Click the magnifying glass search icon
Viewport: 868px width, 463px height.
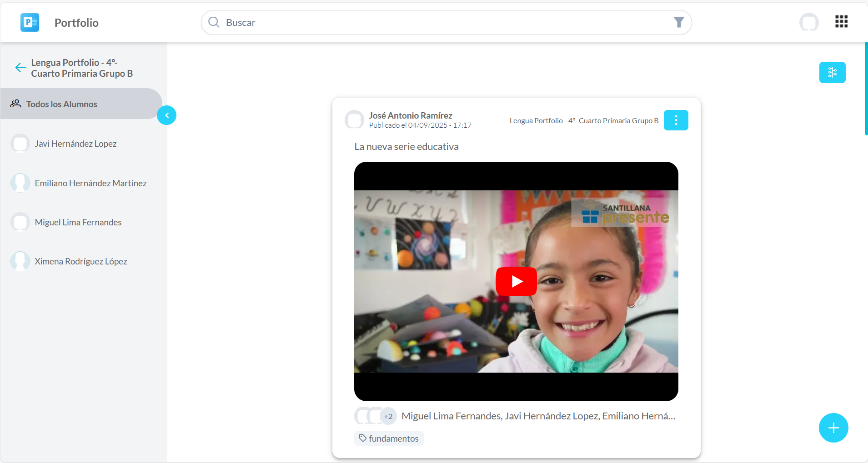pyautogui.click(x=214, y=22)
